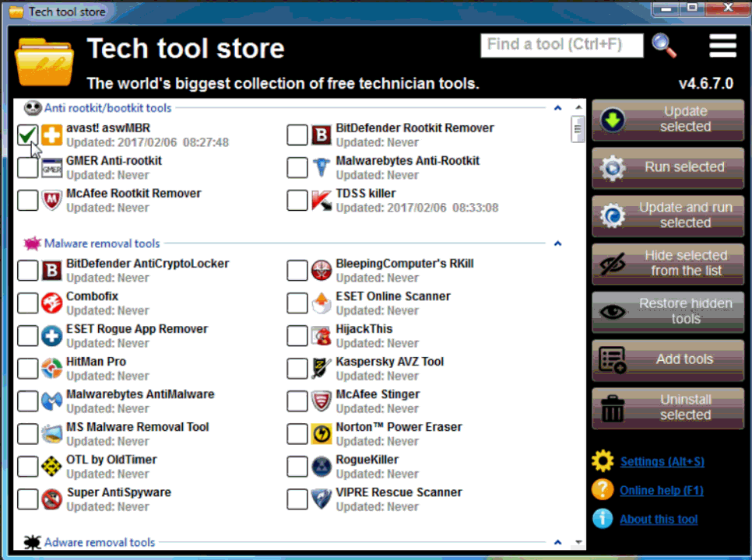Image resolution: width=752 pixels, height=560 pixels.
Task: Collapse the Adware removal tools section
Action: (557, 542)
